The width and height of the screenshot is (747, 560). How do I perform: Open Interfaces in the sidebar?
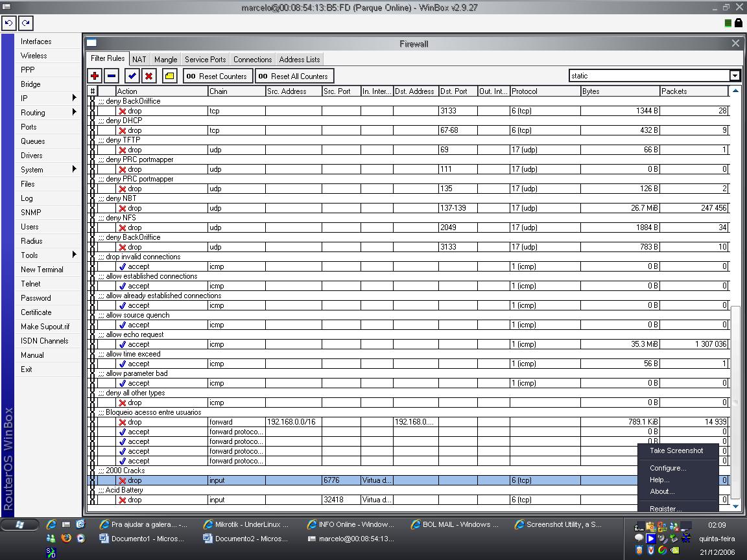pos(36,41)
